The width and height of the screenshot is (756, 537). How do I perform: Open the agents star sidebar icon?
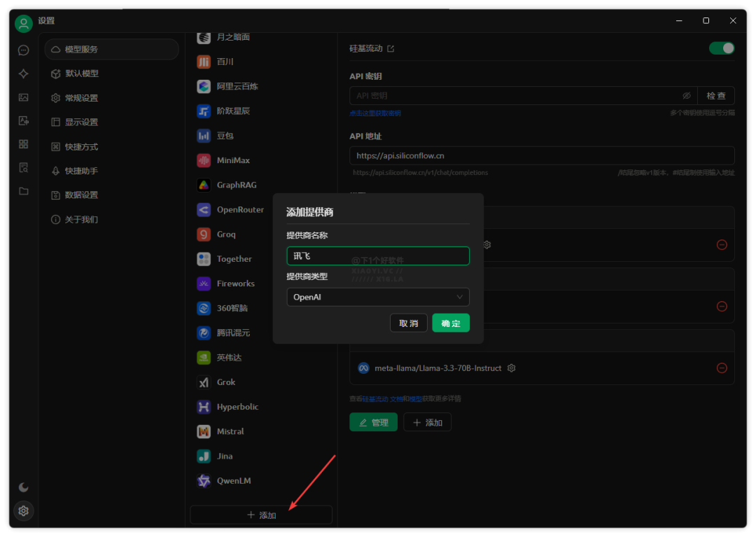(x=24, y=74)
